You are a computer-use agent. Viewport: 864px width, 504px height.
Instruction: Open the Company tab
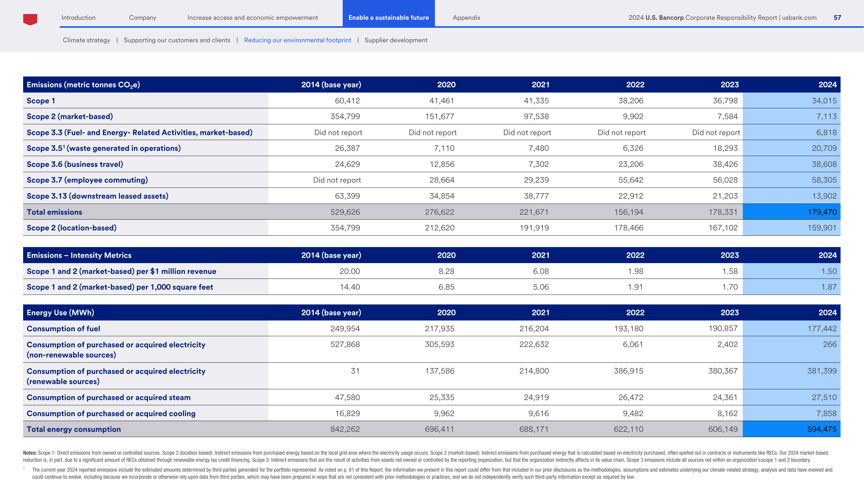(143, 18)
